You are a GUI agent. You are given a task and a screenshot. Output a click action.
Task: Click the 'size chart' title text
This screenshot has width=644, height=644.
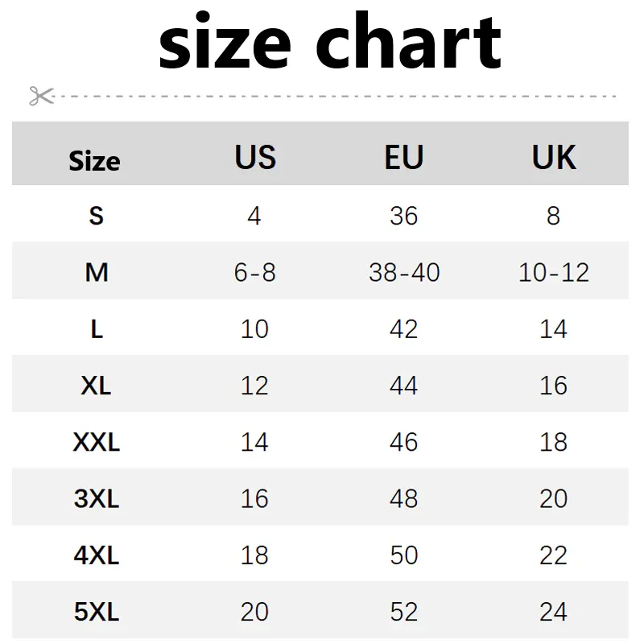(x=330, y=41)
